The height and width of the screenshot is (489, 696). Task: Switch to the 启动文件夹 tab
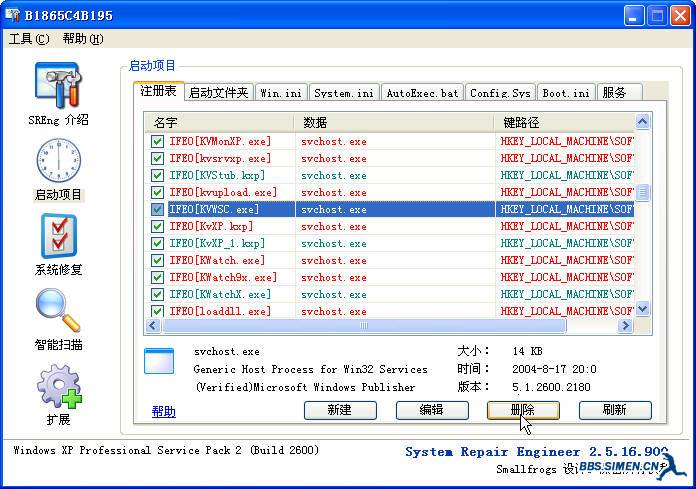(x=219, y=93)
